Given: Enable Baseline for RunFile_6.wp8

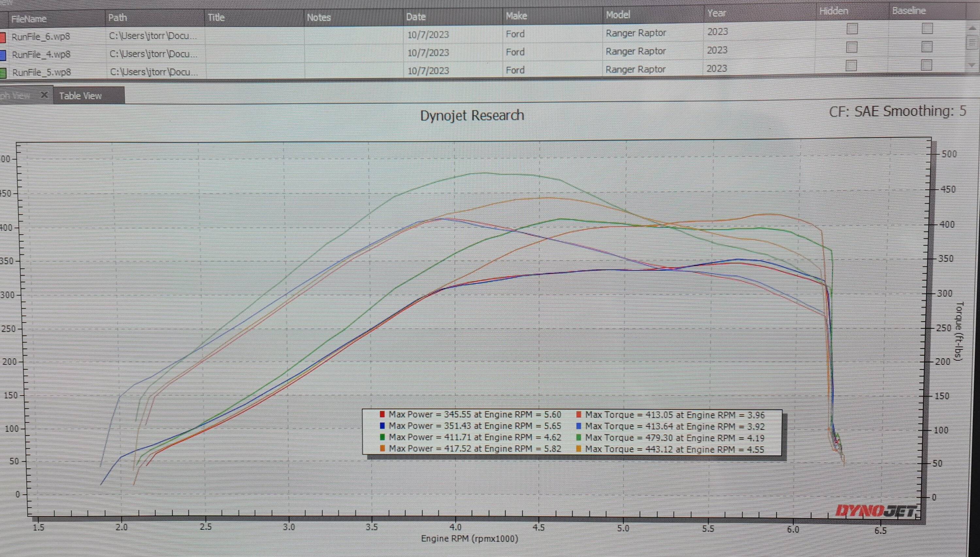Looking at the screenshot, I should click(927, 28).
